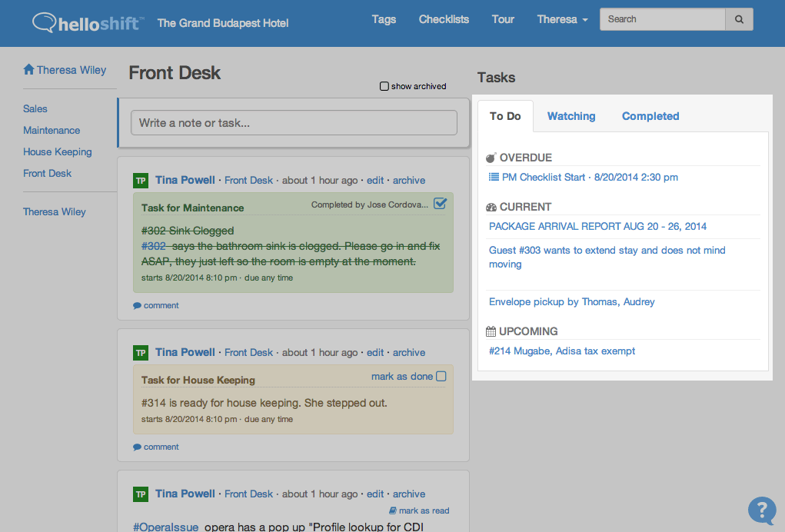Open the Tags page in navigation
Screen dimensions: 785x532
coord(384,19)
